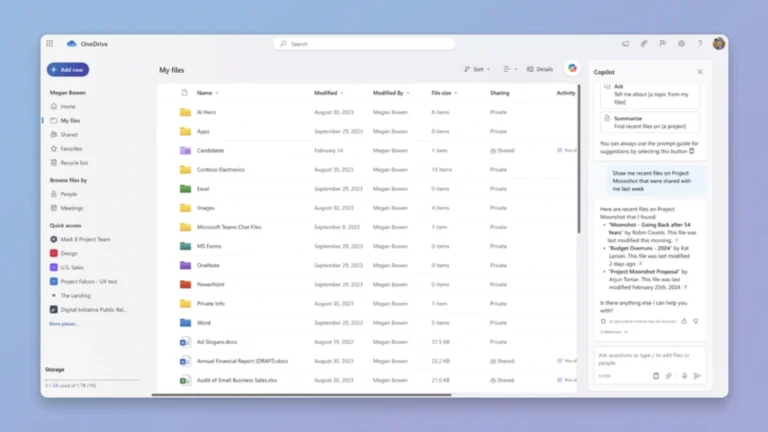Click the Copilot icon in the toolbar
This screenshot has width=768, height=432.
click(x=572, y=68)
